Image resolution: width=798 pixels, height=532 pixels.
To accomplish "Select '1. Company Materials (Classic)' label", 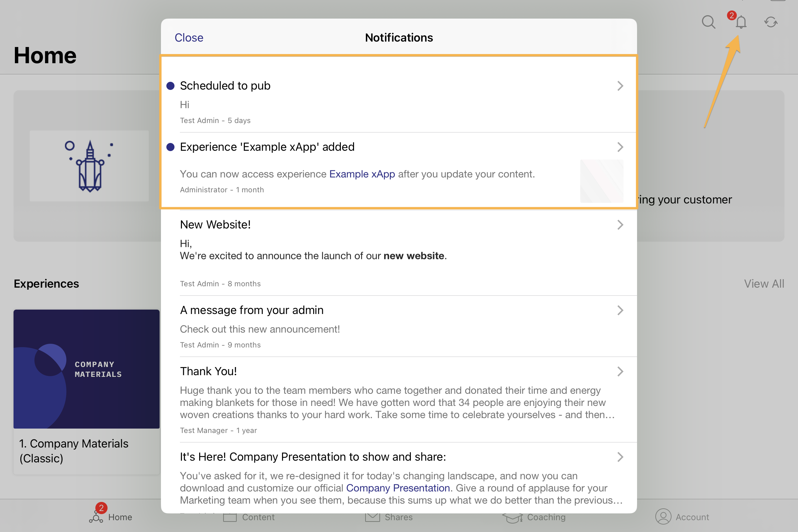I will point(74,451).
